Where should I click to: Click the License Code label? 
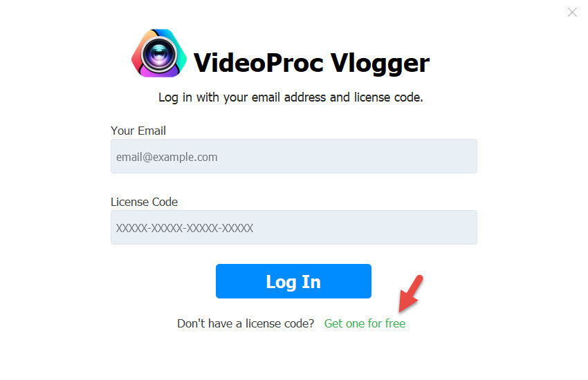(144, 202)
